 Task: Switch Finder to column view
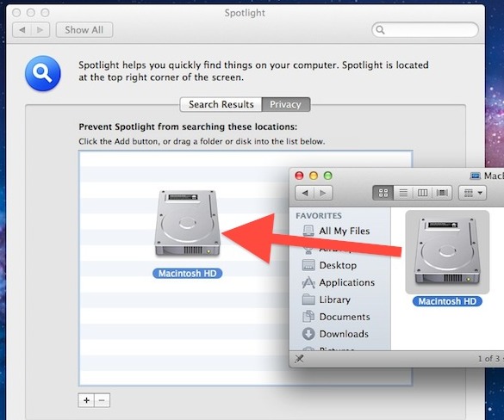(422, 193)
